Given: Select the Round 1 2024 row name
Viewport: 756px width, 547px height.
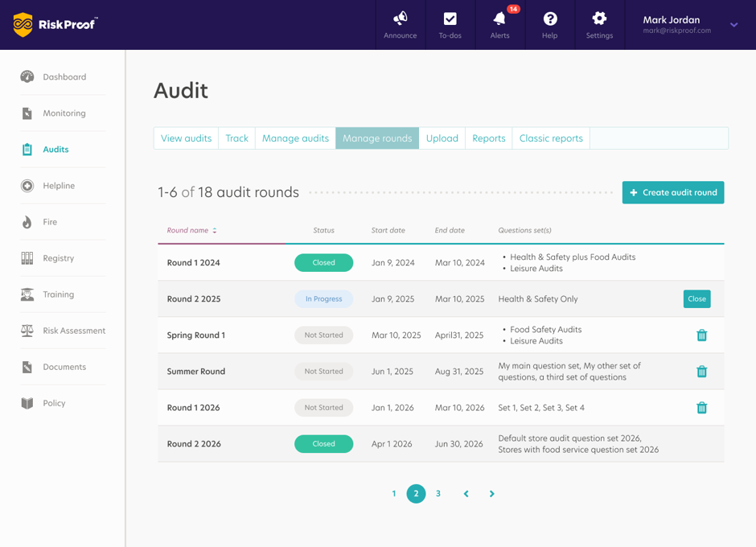Looking at the screenshot, I should click(x=193, y=263).
